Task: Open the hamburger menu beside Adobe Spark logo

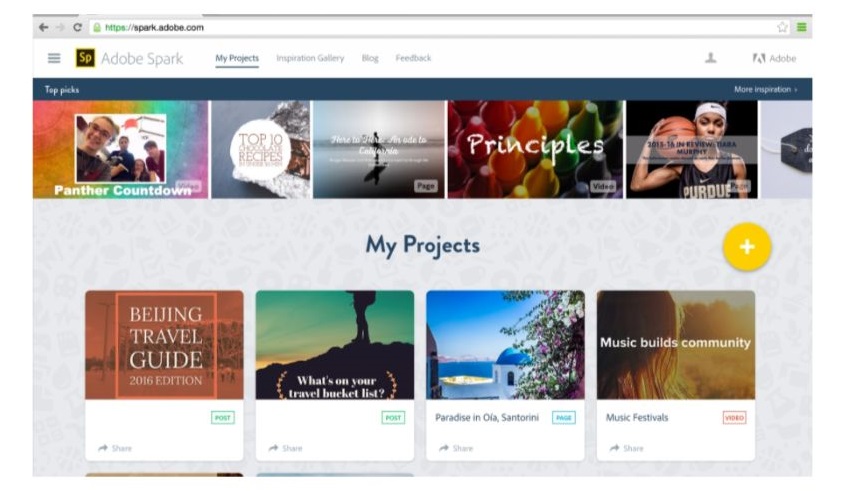Action: tap(54, 58)
